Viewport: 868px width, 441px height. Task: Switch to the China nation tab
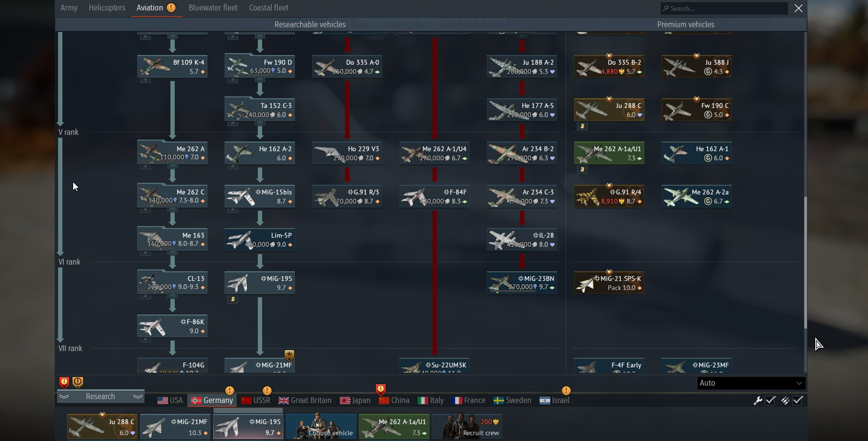(395, 400)
